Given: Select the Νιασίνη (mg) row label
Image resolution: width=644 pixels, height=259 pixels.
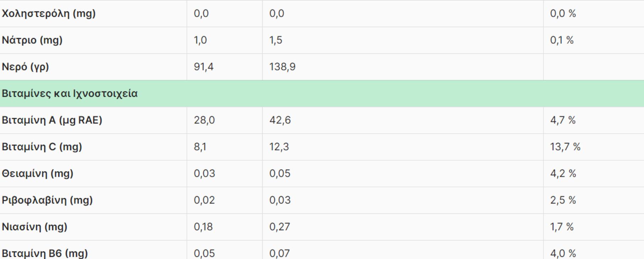Looking at the screenshot, I should (x=34, y=227).
